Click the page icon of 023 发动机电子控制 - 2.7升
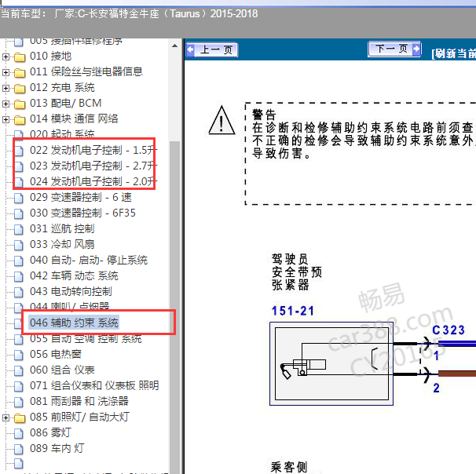Image resolution: width=476 pixels, height=474 pixels. click(19, 166)
